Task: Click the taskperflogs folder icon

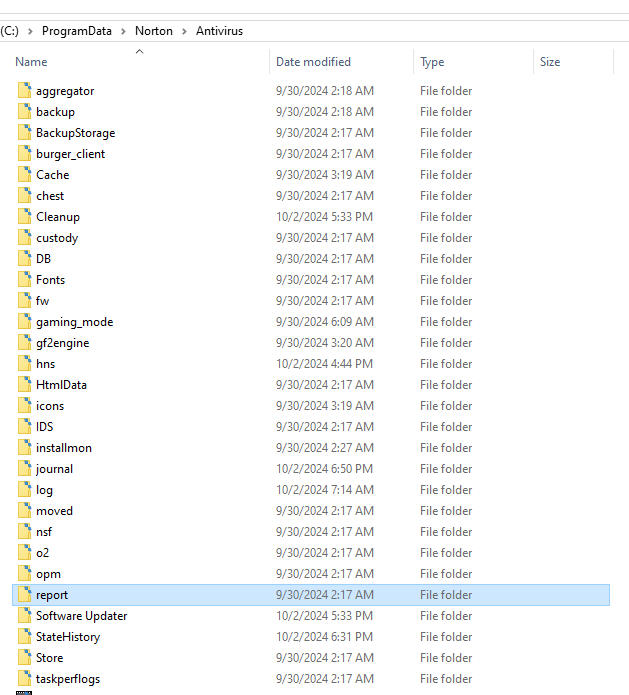Action: [25, 678]
